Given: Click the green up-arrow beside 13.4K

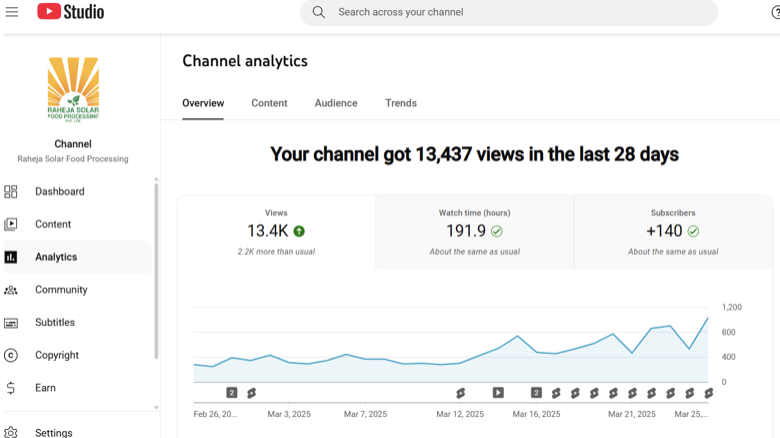Looking at the screenshot, I should tap(299, 231).
